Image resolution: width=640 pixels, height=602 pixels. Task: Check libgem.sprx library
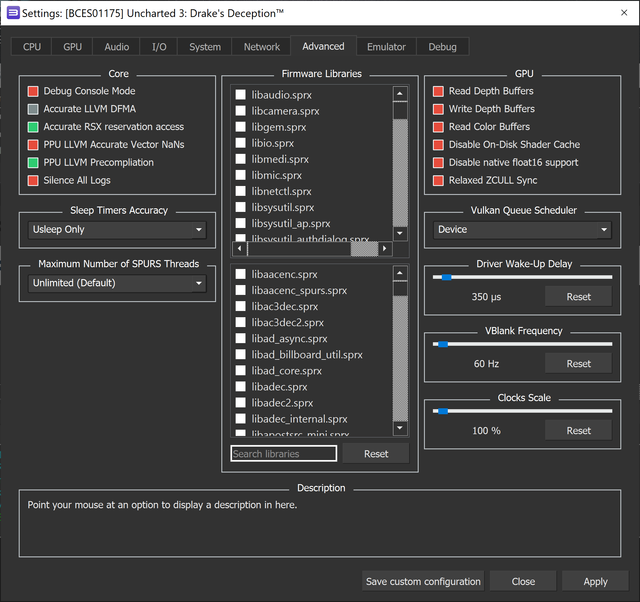[x=240, y=127]
